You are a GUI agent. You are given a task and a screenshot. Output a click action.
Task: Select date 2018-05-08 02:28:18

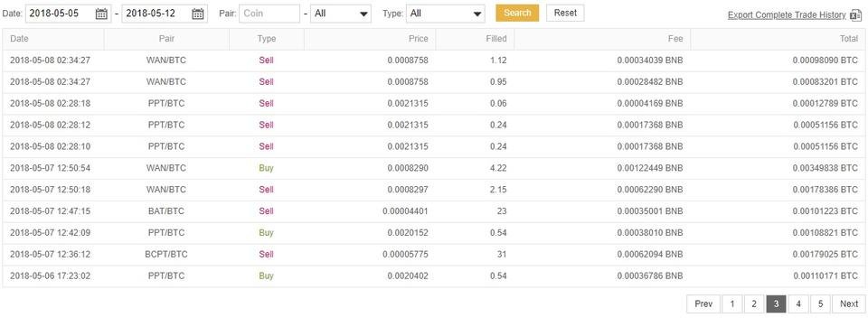[51, 104]
